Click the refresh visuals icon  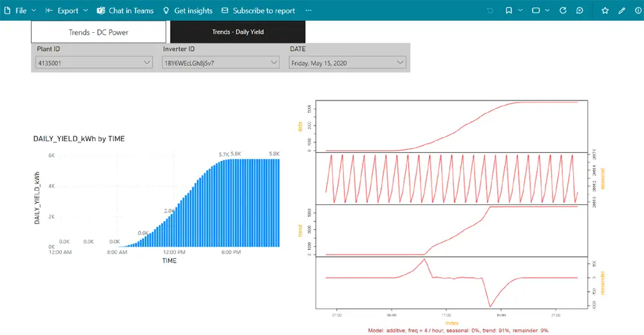click(563, 11)
